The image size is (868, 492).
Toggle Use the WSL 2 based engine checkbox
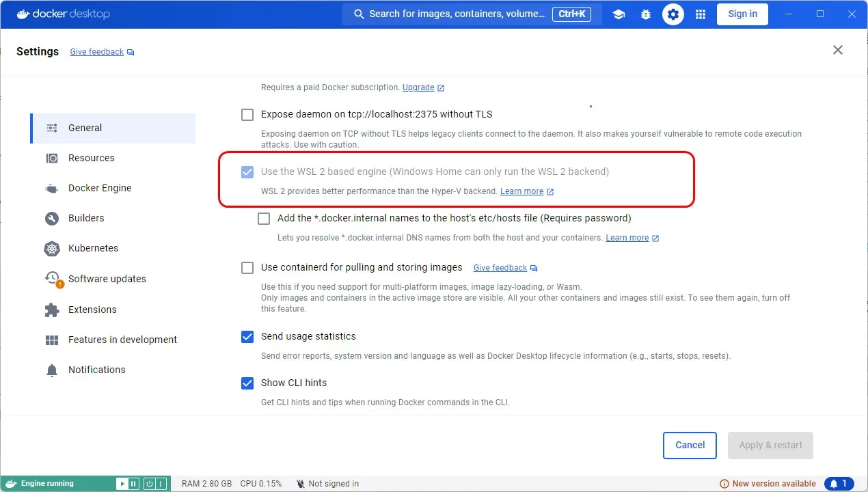click(x=247, y=172)
